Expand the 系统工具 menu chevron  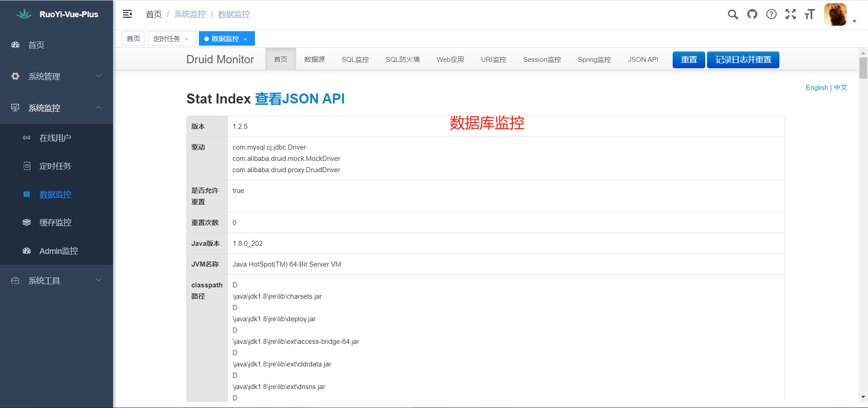point(99,280)
